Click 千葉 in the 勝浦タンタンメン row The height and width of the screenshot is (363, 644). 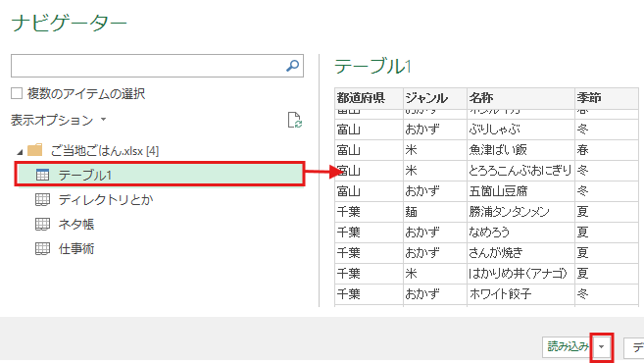[369, 212]
